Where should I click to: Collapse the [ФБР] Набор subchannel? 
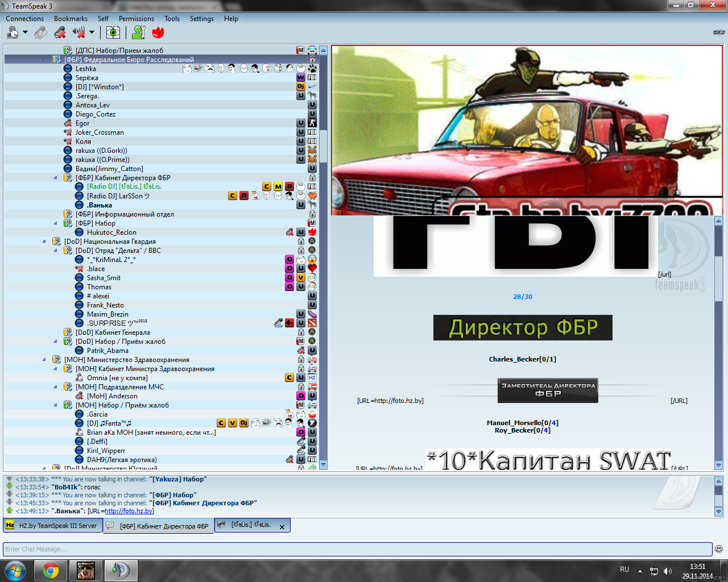[56, 223]
